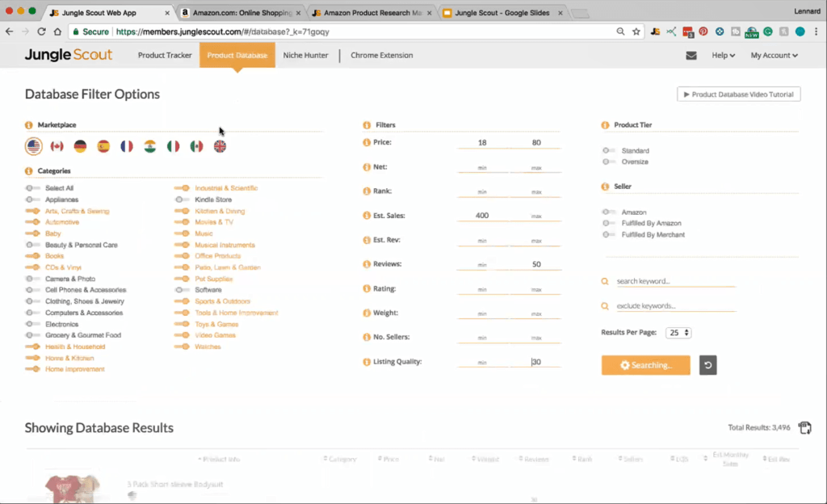This screenshot has width=827, height=504.
Task: Disable the Baby category switch
Action: pyautogui.click(x=32, y=233)
